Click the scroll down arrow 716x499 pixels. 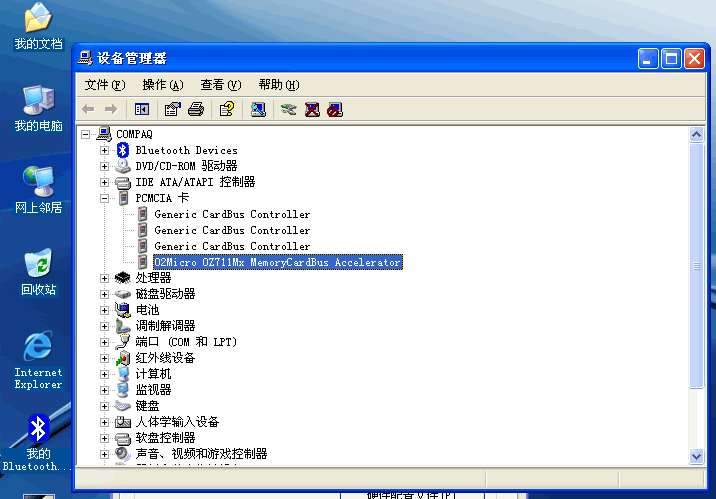click(x=696, y=456)
